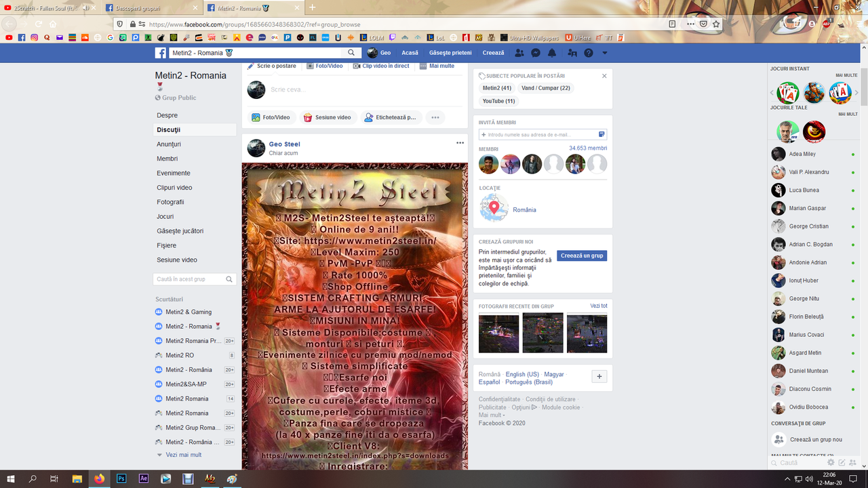Screen dimensions: 868x488
Task: Select the Scrie o postare tab
Action: [271, 66]
